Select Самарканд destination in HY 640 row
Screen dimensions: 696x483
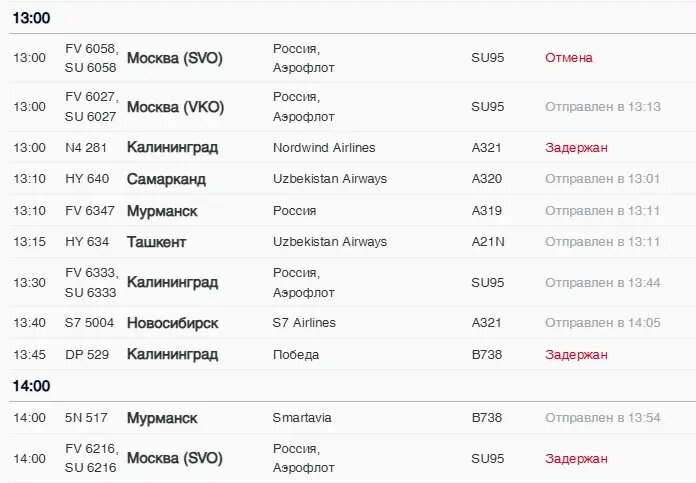(x=166, y=179)
